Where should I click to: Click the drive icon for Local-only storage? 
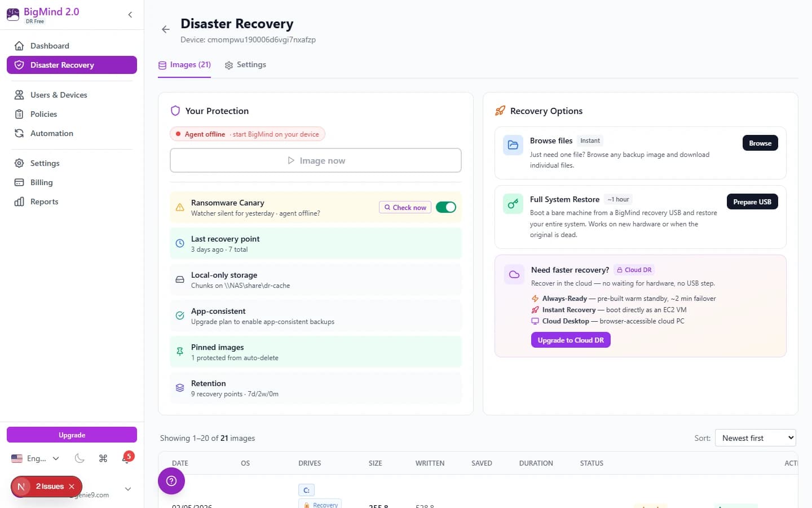click(180, 279)
